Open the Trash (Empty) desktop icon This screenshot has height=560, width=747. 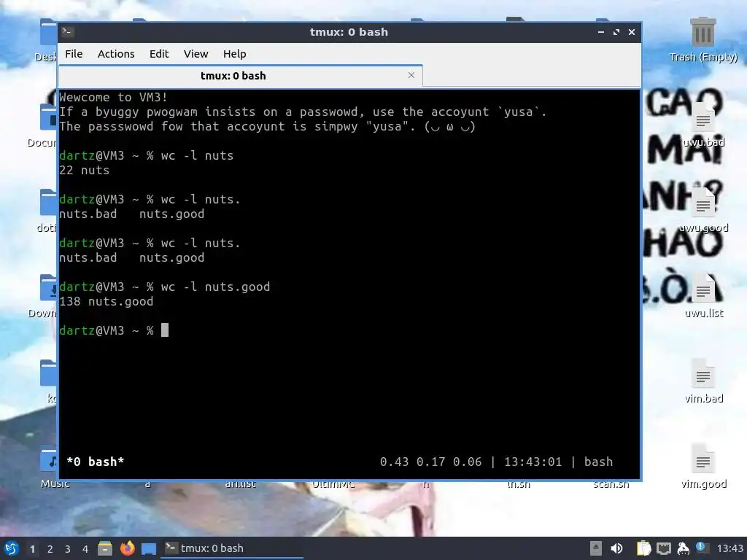(x=703, y=40)
